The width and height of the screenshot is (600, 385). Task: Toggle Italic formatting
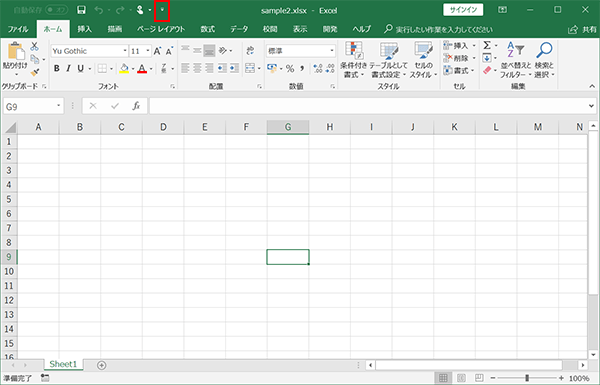pos(68,69)
